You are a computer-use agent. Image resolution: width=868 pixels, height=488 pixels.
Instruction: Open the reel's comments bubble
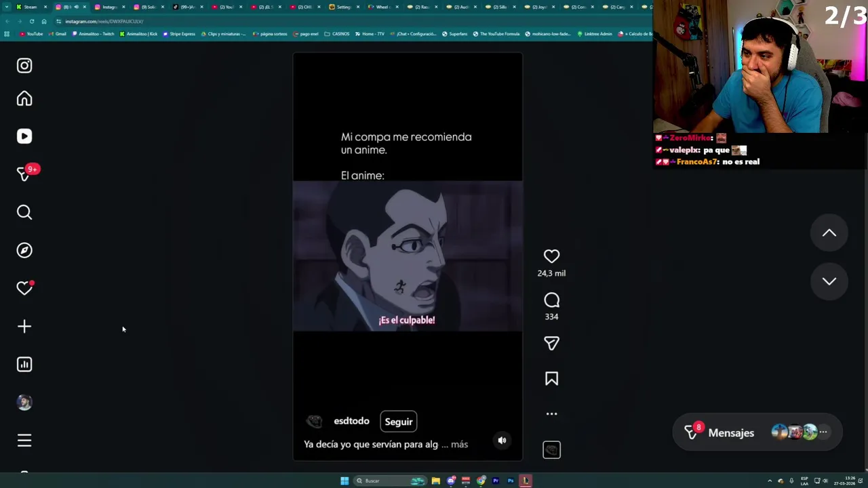pyautogui.click(x=551, y=300)
